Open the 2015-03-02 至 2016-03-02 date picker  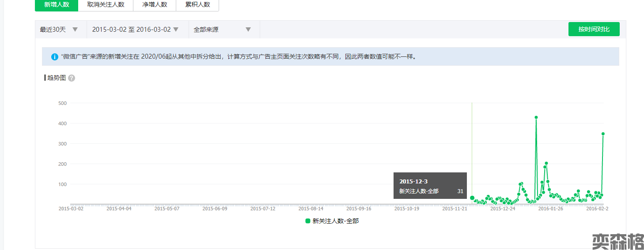pyautogui.click(x=131, y=30)
